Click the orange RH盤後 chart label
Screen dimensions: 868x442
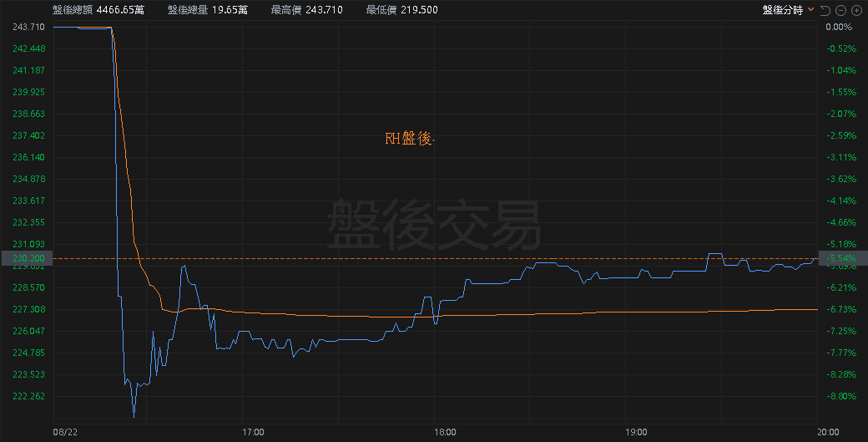(408, 139)
